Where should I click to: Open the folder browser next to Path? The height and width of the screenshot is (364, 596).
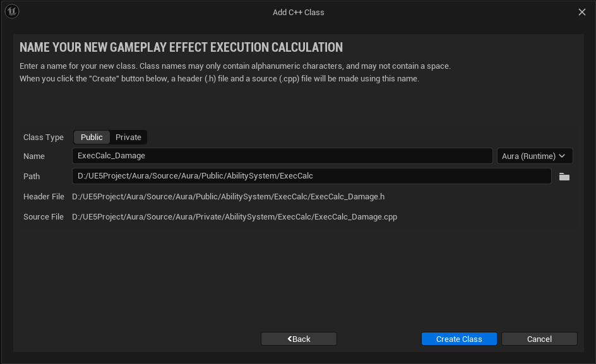pos(564,177)
